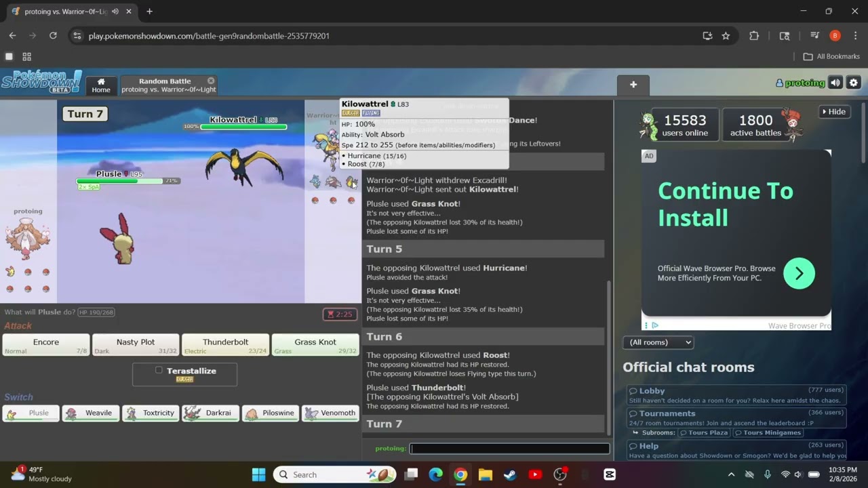Click the ad green arrow button
The image size is (868, 488).
pos(799,273)
